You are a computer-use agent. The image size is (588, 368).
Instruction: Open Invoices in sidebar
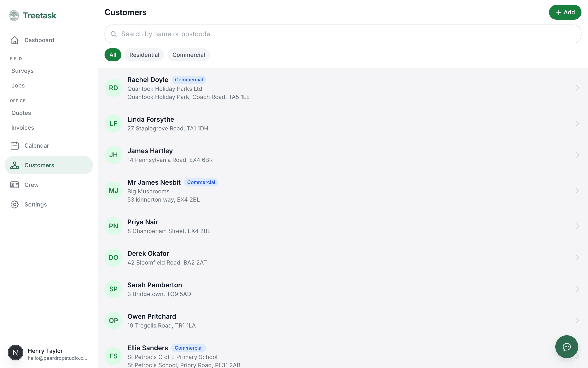[23, 128]
